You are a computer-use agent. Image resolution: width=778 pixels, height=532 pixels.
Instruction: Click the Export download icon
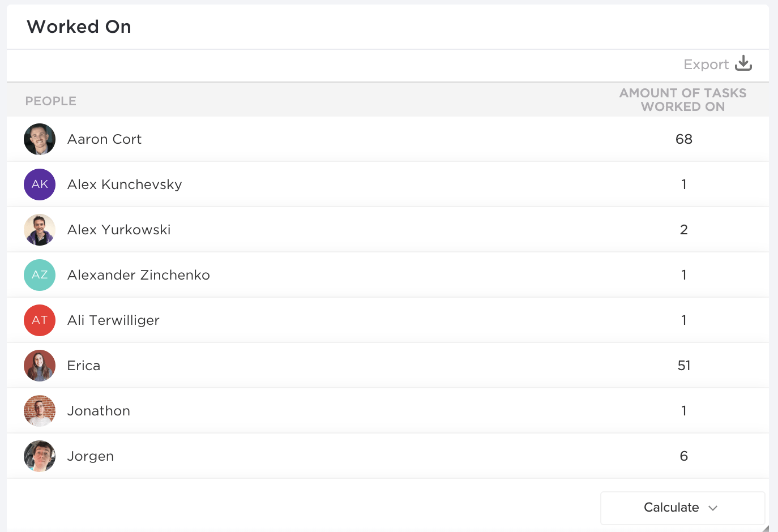click(743, 63)
